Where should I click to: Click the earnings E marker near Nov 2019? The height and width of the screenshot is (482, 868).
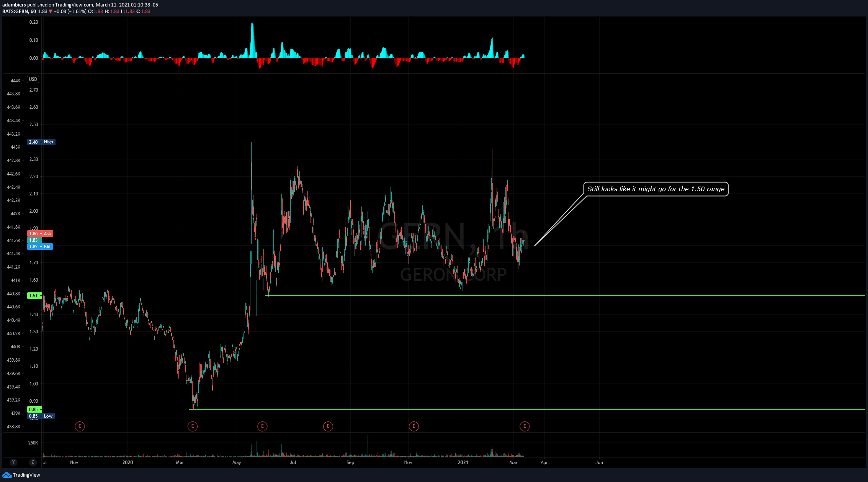[x=80, y=426]
